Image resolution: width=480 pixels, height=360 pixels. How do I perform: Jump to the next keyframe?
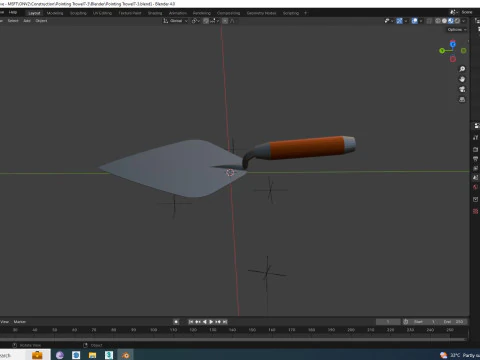tap(218, 322)
